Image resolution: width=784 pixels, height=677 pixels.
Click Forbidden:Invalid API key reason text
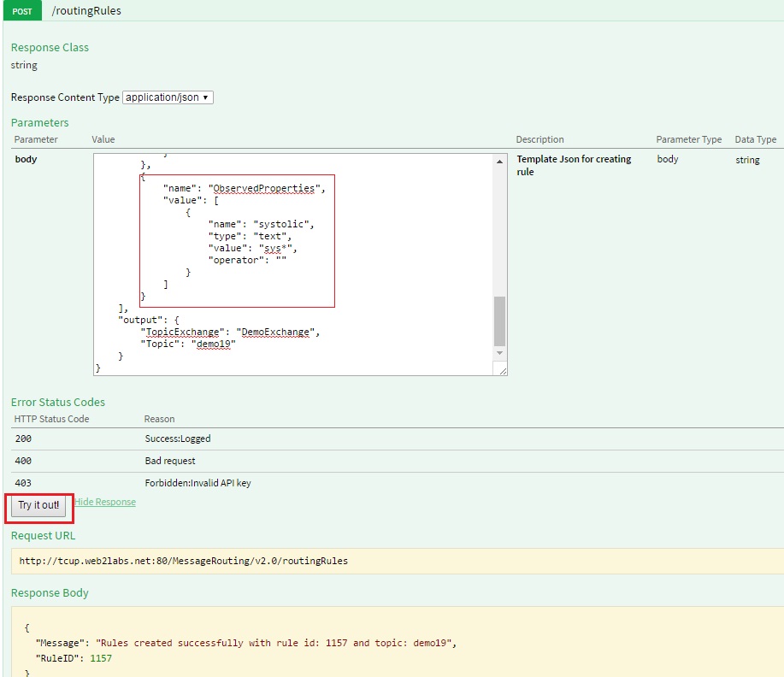click(198, 483)
